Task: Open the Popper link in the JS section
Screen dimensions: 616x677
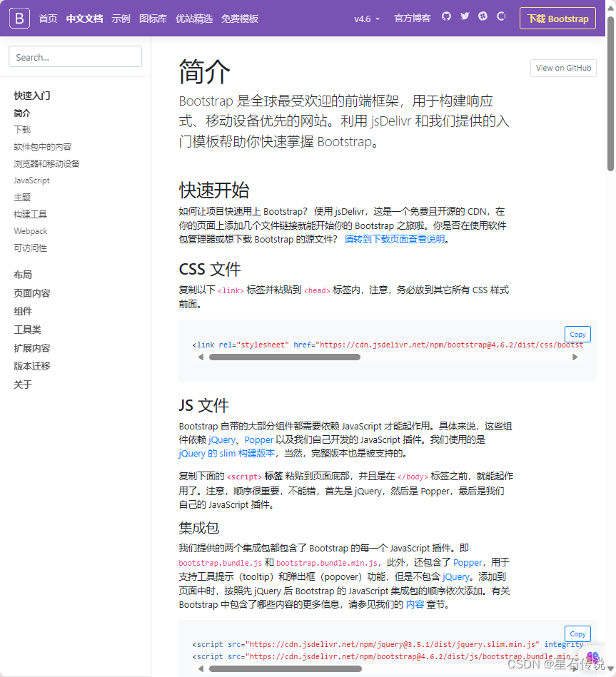Action: [258, 439]
